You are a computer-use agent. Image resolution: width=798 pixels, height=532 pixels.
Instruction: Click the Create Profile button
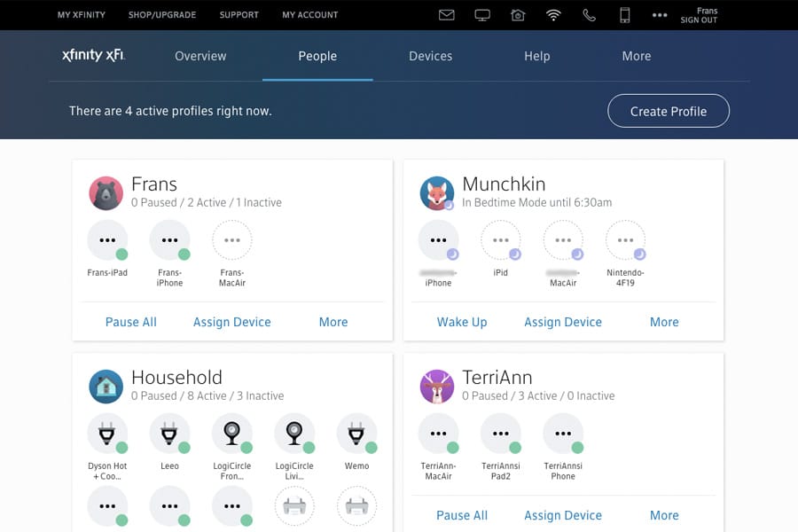(x=669, y=111)
